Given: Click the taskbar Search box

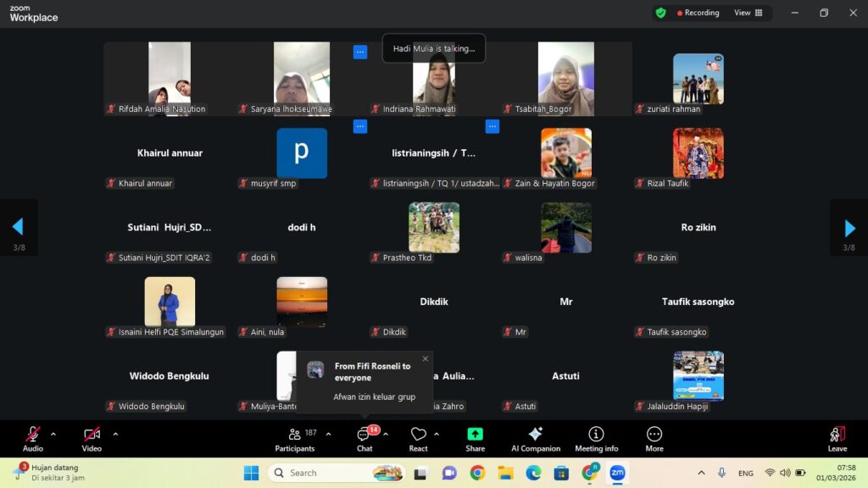Looking at the screenshot, I should (x=337, y=473).
